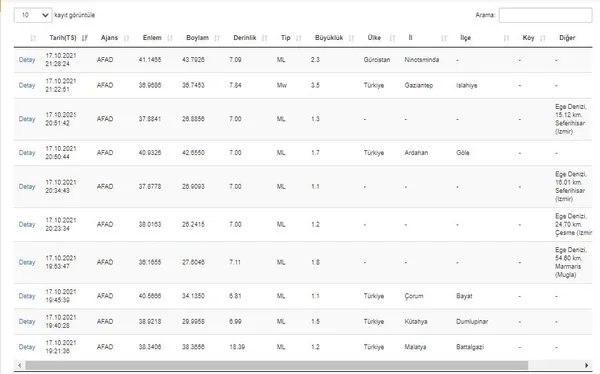This screenshot has width=600, height=374.
Task: Select the Ninotsminda city cell
Action: 422,60
